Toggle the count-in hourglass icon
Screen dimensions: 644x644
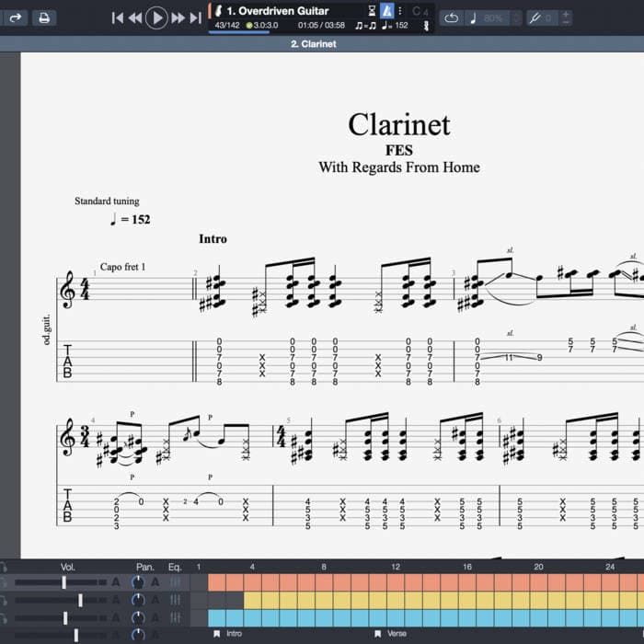click(372, 11)
